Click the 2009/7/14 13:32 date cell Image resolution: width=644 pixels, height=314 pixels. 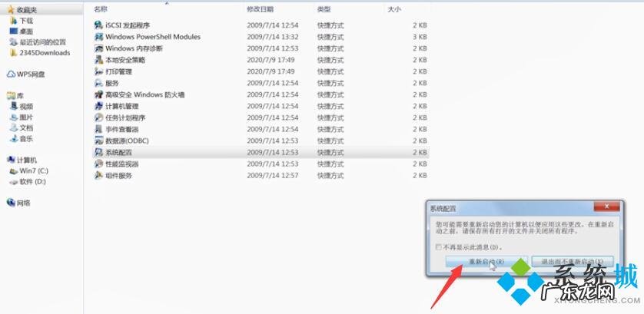[273, 37]
